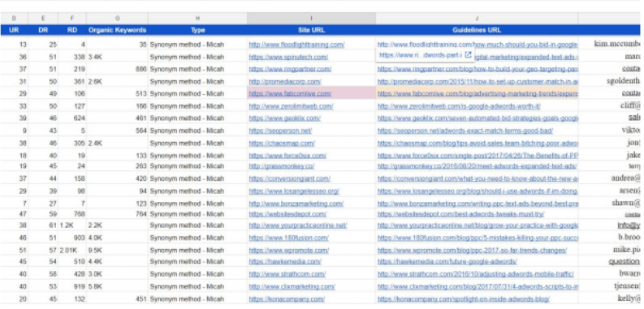Open the strathcom.com site URL link
This screenshot has height=309, width=644.
[x=287, y=274]
